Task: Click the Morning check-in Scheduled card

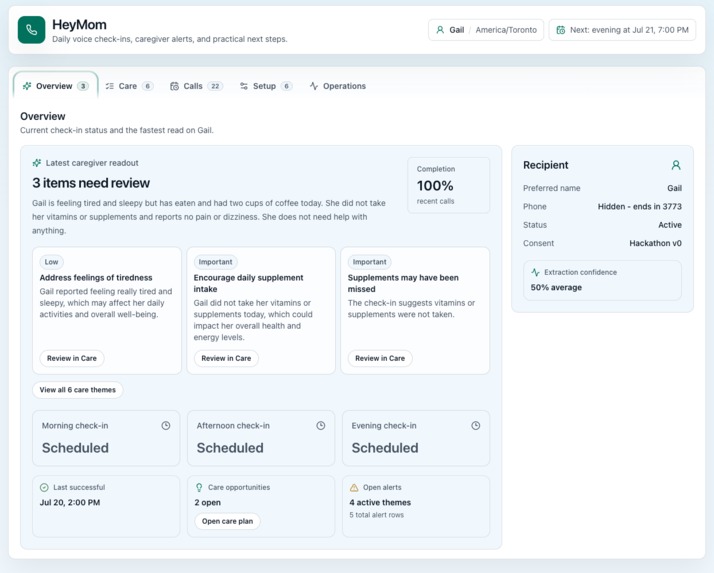Action: pos(106,438)
